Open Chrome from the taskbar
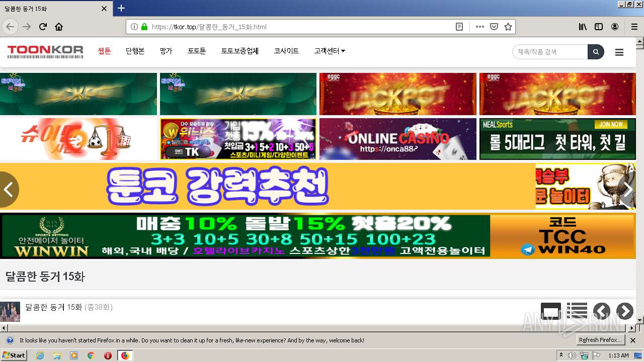The image size is (644, 362). click(91, 355)
